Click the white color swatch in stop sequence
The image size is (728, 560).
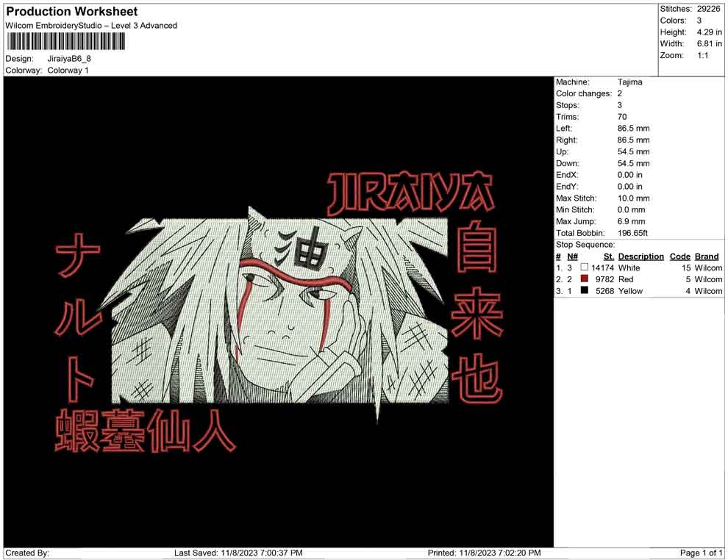(585, 268)
